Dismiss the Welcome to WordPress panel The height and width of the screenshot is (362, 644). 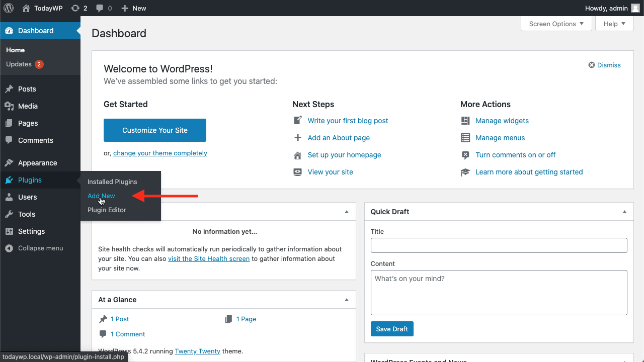click(x=605, y=65)
